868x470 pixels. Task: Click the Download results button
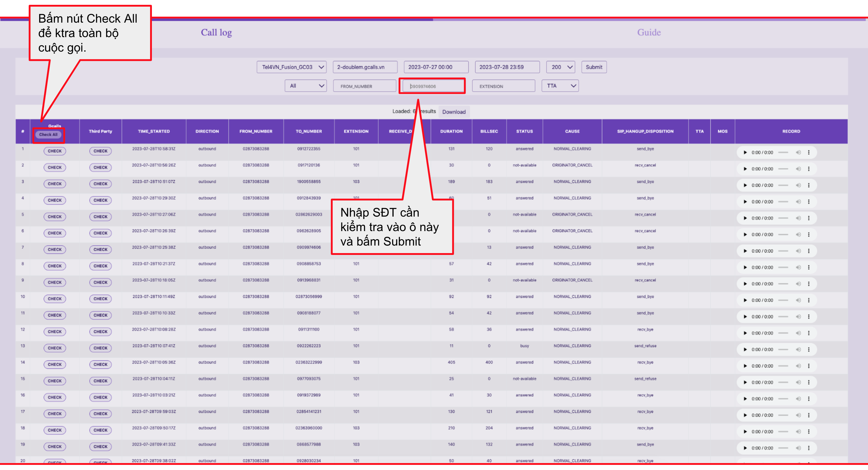click(454, 112)
